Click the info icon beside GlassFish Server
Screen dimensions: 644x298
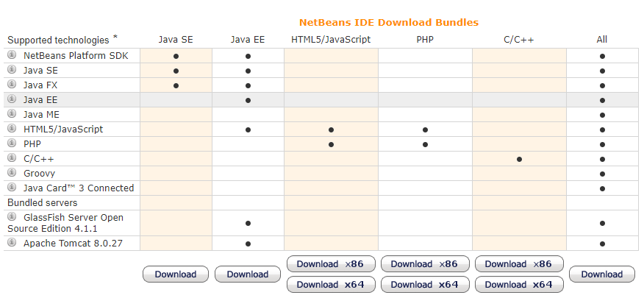[12, 216]
